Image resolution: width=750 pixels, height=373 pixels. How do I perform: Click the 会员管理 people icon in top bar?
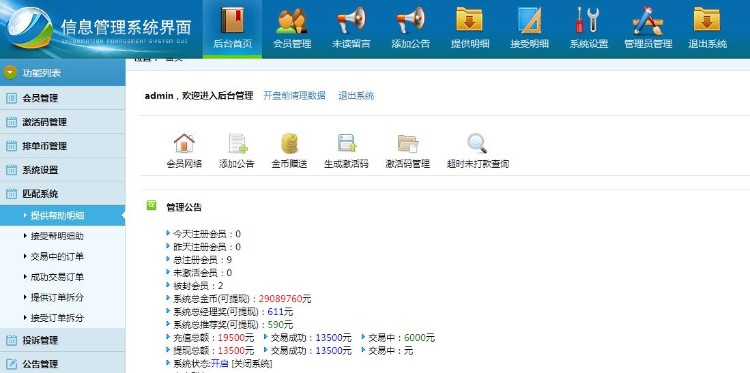click(x=292, y=21)
